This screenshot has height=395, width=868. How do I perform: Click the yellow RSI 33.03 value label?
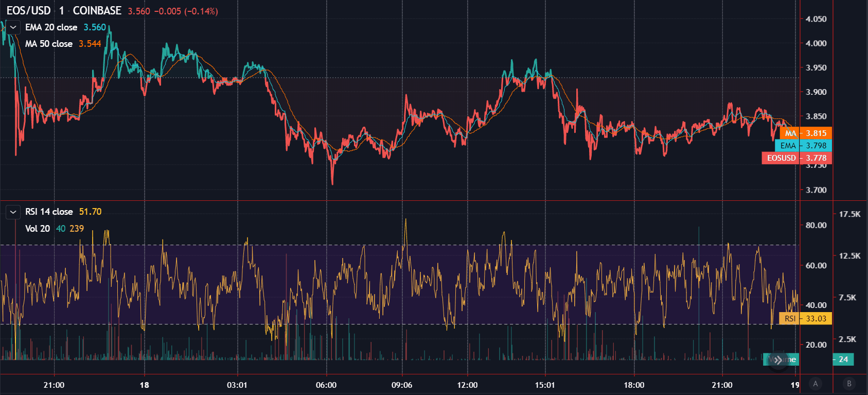click(805, 318)
